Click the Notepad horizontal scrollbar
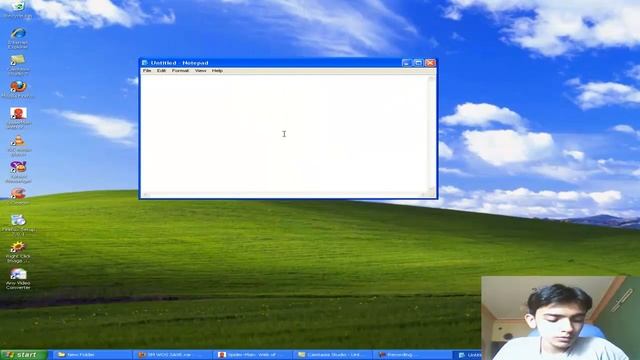 coord(284,195)
